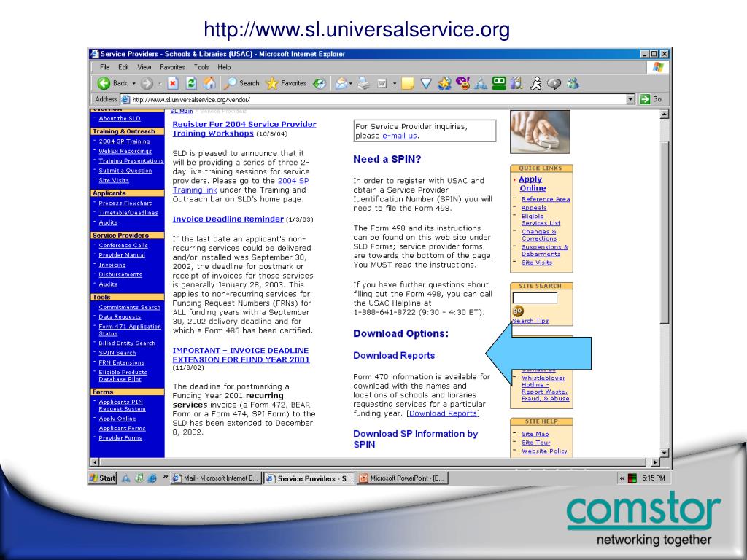Open the Favorites star toolbar button

[286, 83]
